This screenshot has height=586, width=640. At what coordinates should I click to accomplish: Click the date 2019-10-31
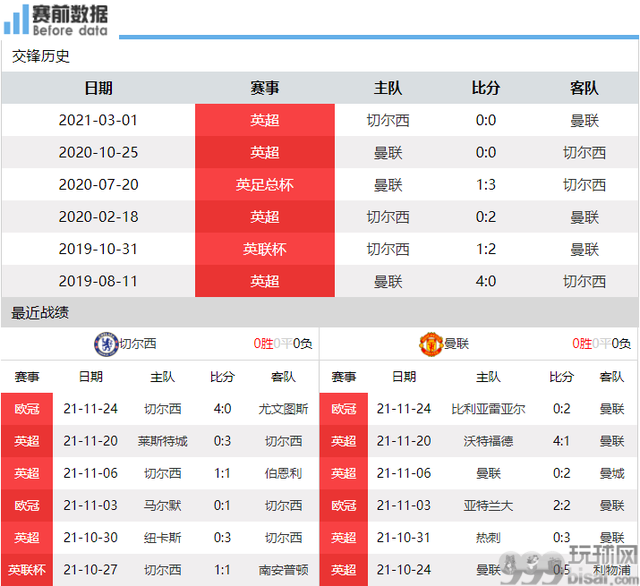pos(98,249)
